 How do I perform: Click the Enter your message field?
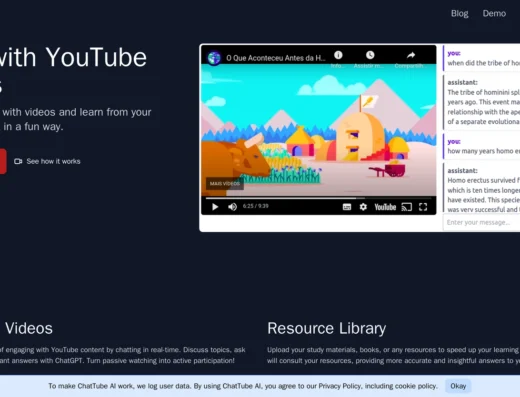tap(481, 222)
